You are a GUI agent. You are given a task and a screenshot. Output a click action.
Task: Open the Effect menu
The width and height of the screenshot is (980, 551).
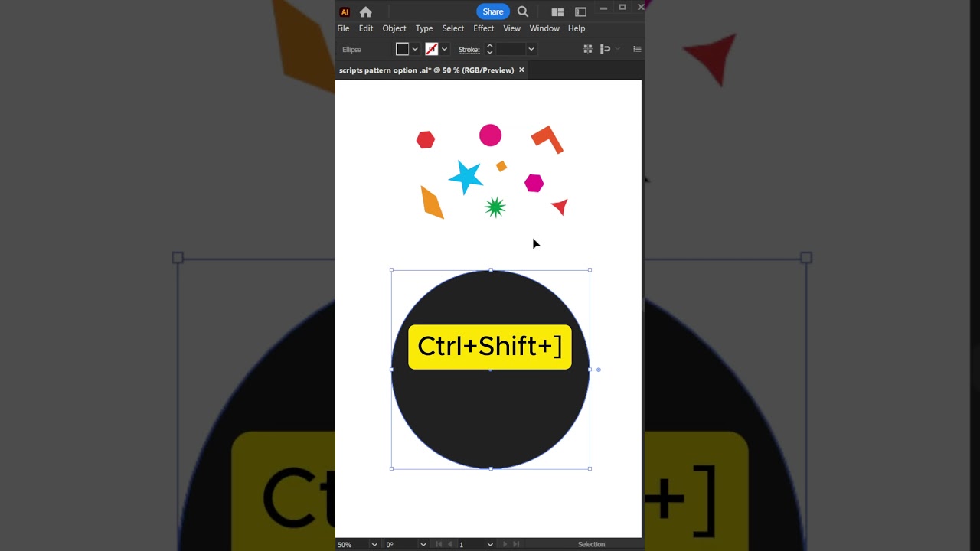click(483, 28)
